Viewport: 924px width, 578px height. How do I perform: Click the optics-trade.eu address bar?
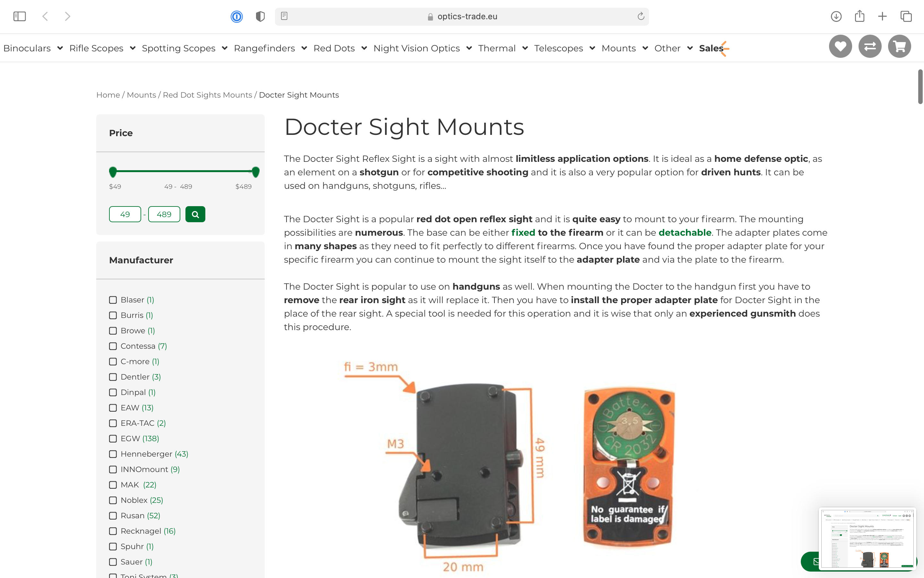[x=462, y=16]
